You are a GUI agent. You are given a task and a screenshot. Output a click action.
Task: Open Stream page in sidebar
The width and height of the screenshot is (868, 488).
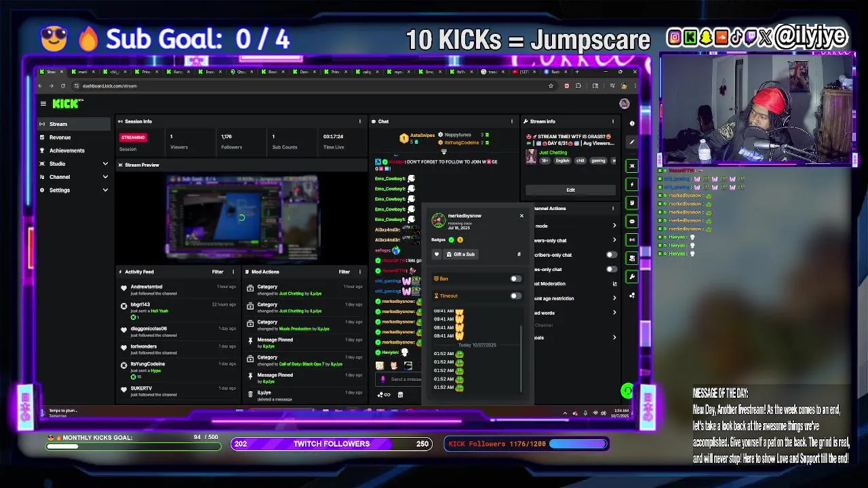point(73,124)
